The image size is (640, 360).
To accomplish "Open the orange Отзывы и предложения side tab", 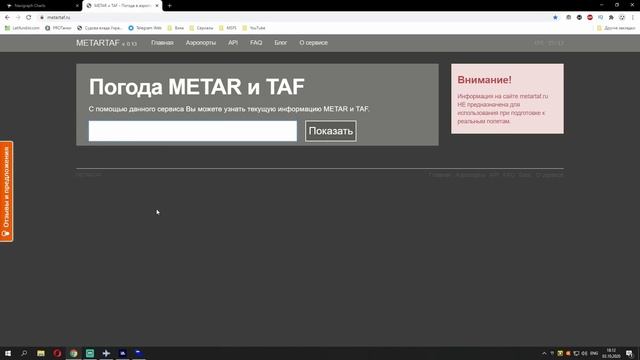I will pyautogui.click(x=7, y=191).
